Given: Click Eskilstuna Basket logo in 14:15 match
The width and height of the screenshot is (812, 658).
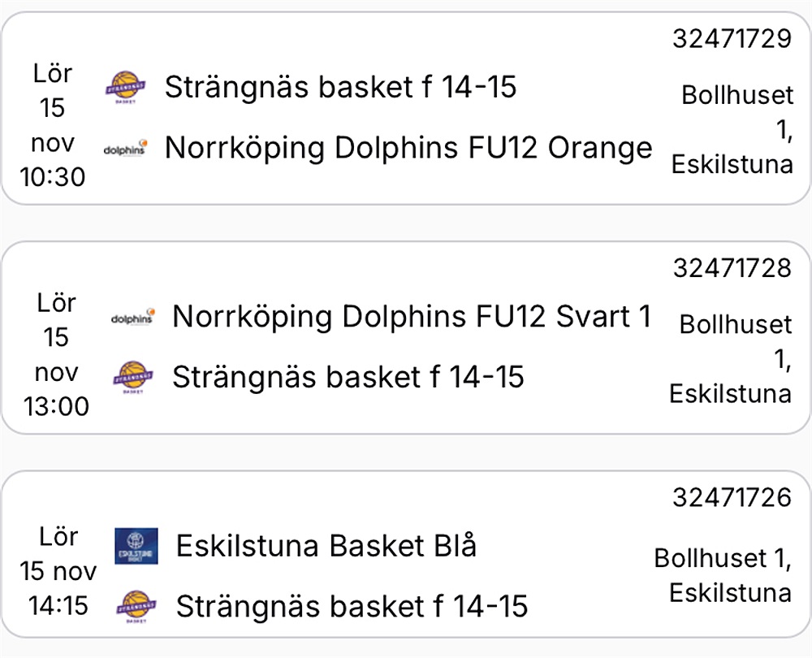Looking at the screenshot, I should pyautogui.click(x=136, y=546).
